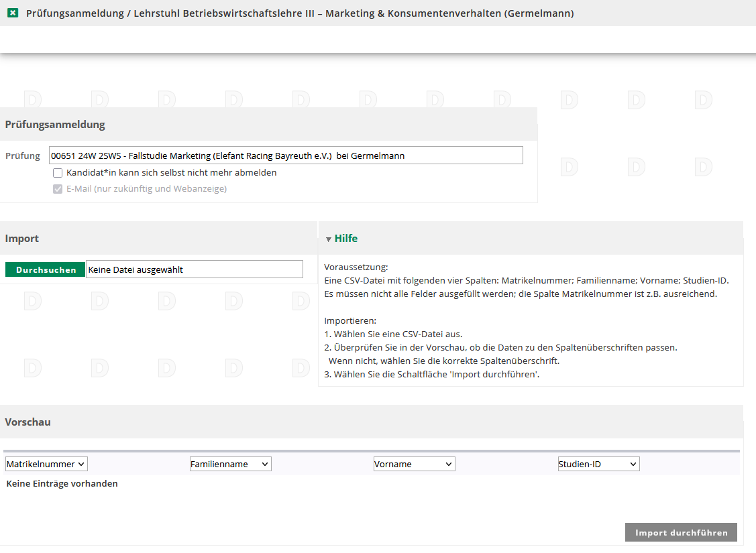Click the Hilfe heading text

point(345,239)
